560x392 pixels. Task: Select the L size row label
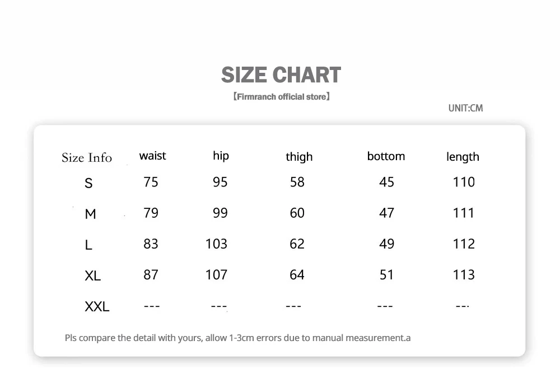88,245
